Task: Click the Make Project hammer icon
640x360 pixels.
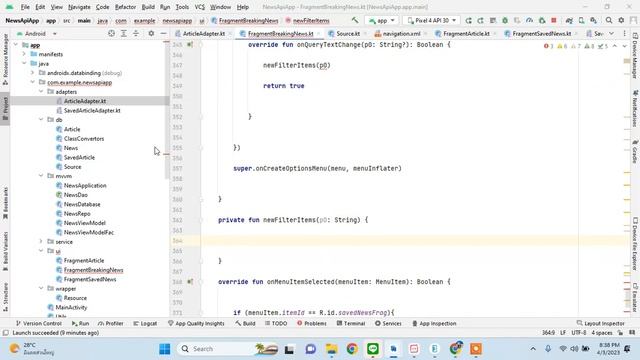Action: coord(355,20)
